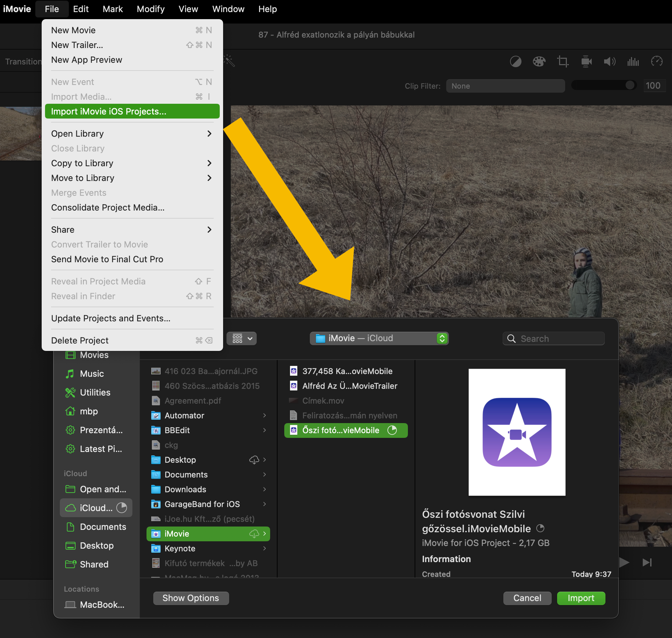Image resolution: width=672 pixels, height=638 pixels.
Task: Select iCloud... drive in sidebar
Action: [96, 508]
